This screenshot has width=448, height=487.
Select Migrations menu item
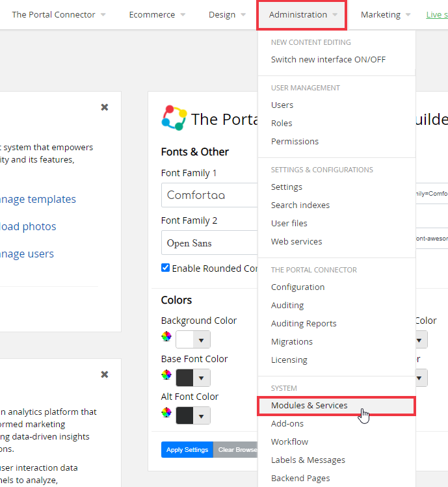click(292, 341)
